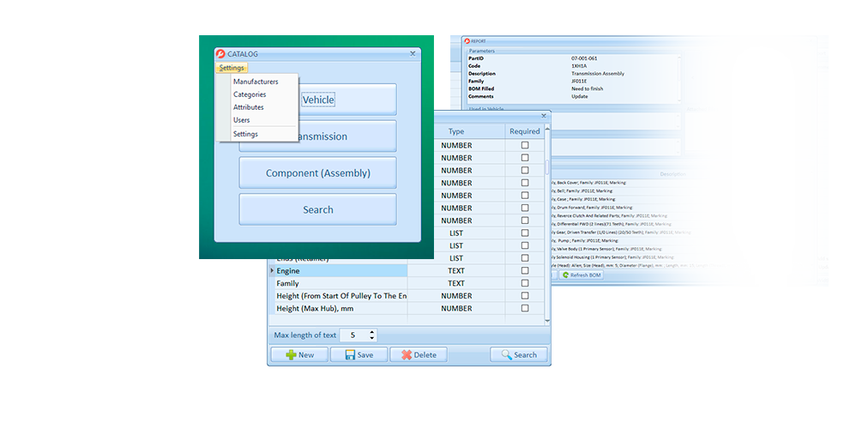Select Attributes in the dropdown menu
868x429 pixels.
coord(249,107)
